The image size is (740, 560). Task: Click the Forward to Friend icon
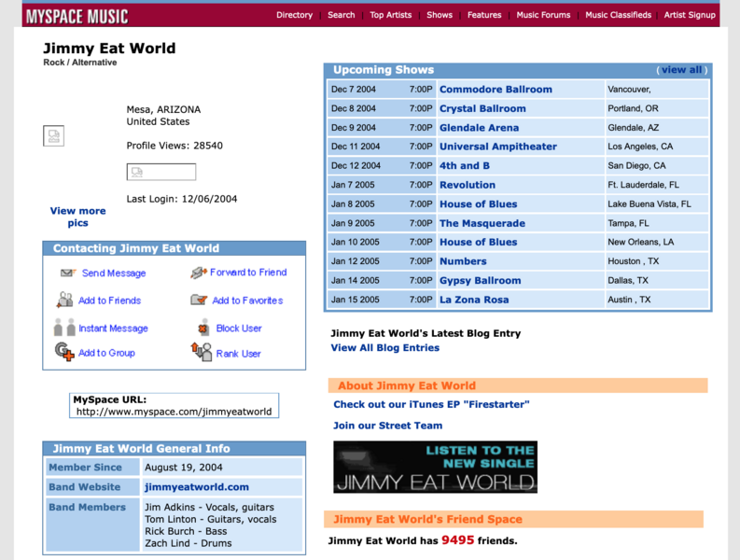(x=199, y=273)
